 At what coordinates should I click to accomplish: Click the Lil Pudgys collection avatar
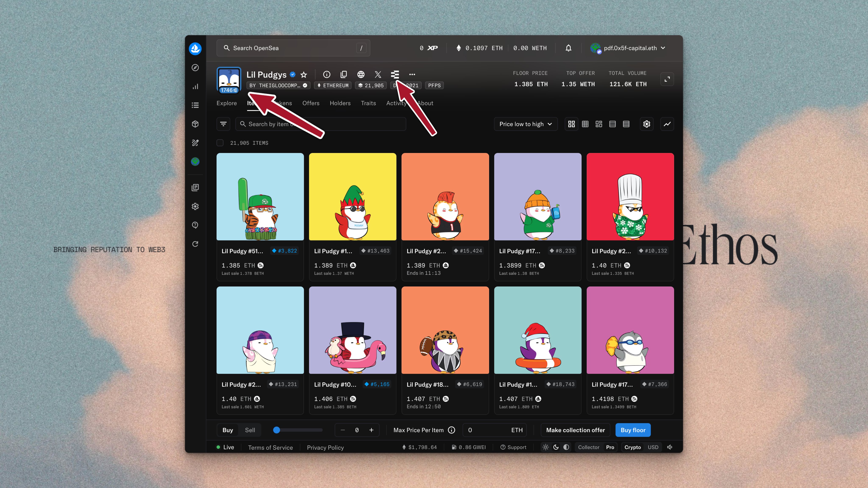tap(229, 80)
